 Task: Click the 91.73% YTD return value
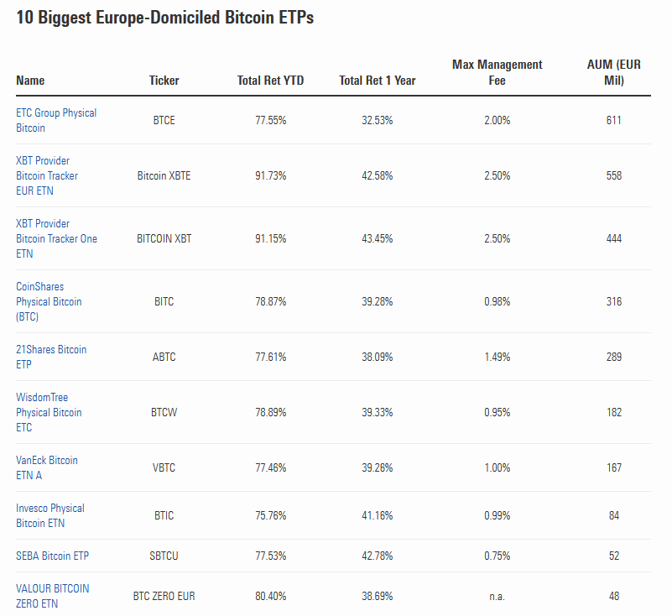pos(270,175)
